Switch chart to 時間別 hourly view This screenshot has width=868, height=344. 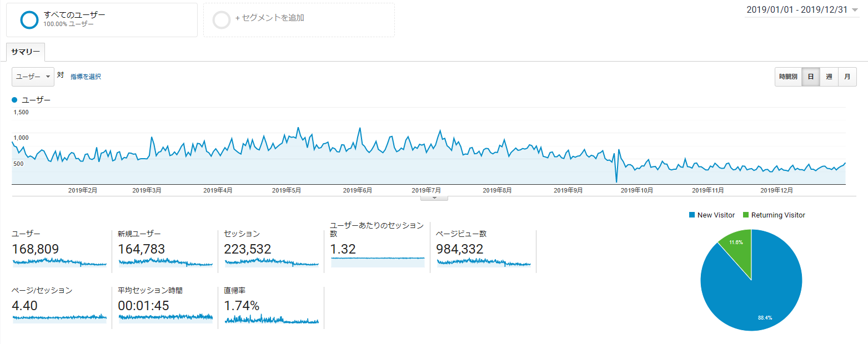tap(788, 77)
